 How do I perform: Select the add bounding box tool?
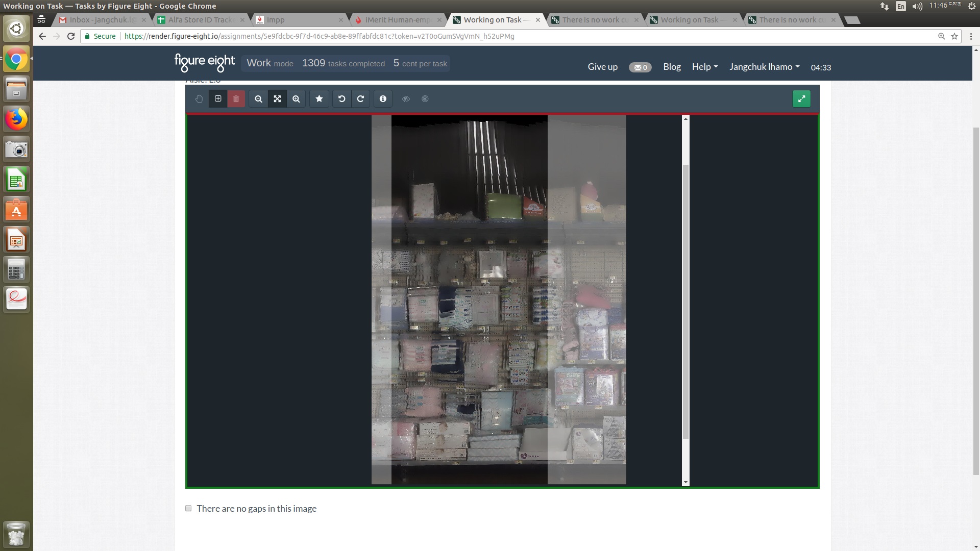pos(218,99)
